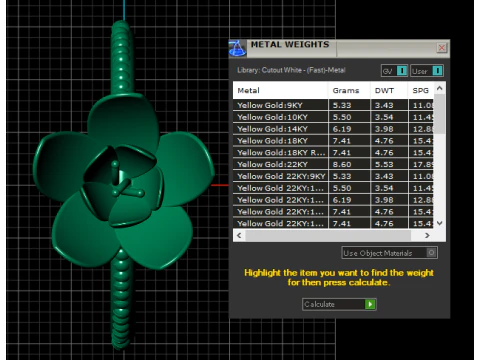Select the Yellow Gold:18KY R... row
This screenshot has height=360, width=480.
333,153
